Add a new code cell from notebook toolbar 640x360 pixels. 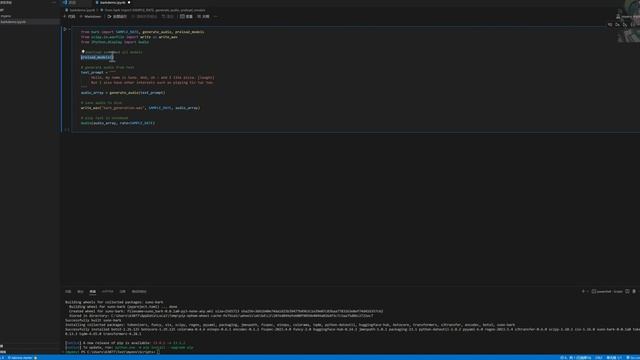click(x=70, y=17)
